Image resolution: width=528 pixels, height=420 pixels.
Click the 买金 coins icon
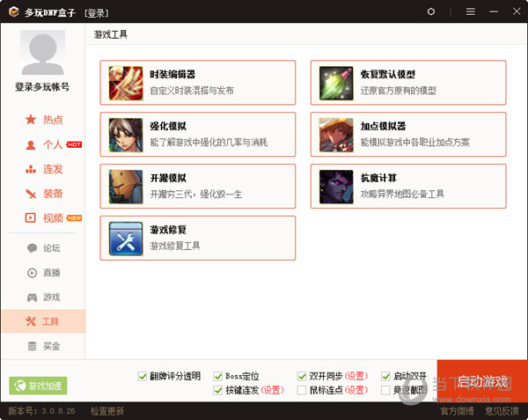coord(32,346)
